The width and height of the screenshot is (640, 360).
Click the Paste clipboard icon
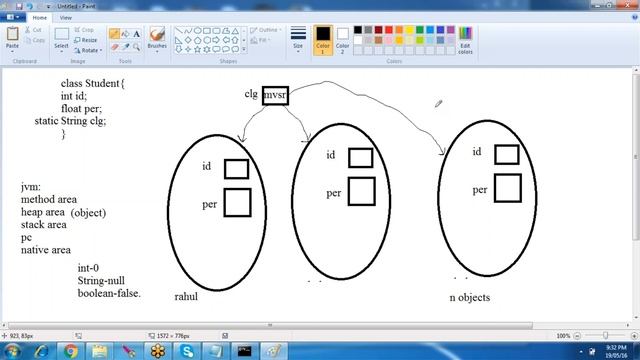pyautogui.click(x=12, y=34)
